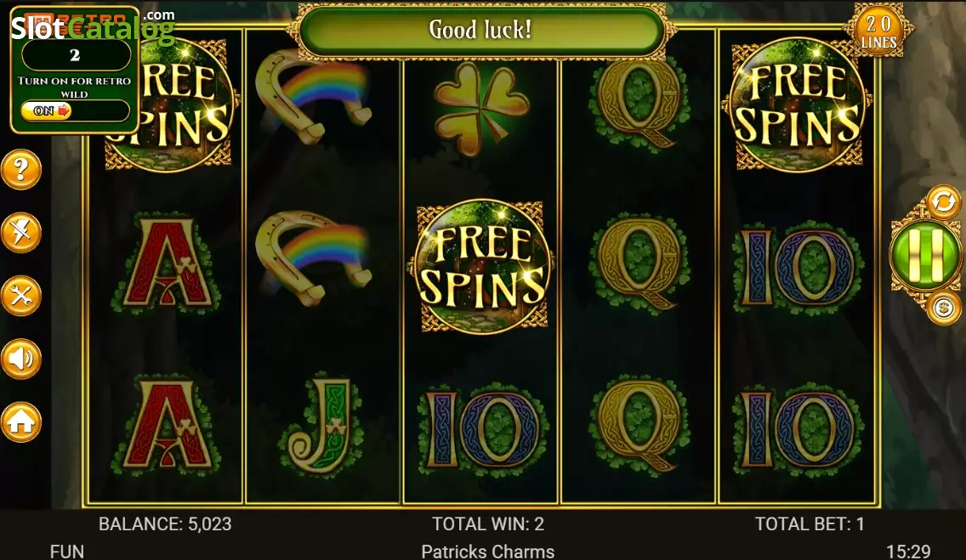The height and width of the screenshot is (560, 966).
Task: Click the 20 Lines gold badge
Action: (x=879, y=31)
